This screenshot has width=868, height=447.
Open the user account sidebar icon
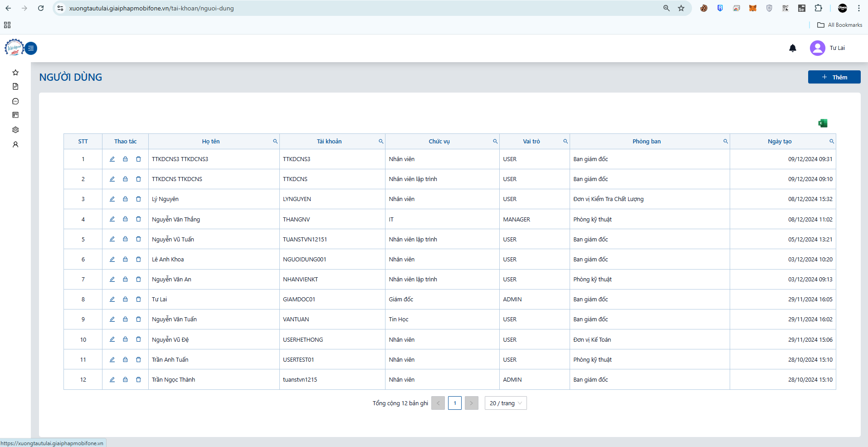pos(15,145)
